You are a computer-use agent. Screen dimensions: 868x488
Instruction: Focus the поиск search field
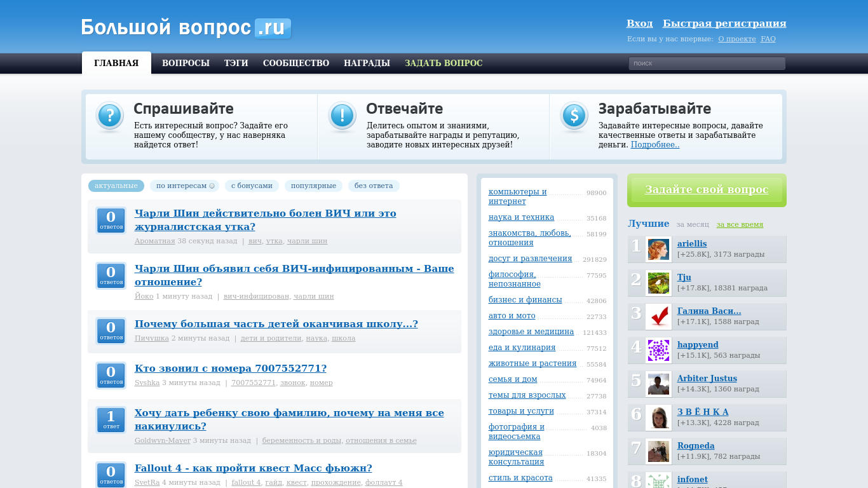point(707,63)
